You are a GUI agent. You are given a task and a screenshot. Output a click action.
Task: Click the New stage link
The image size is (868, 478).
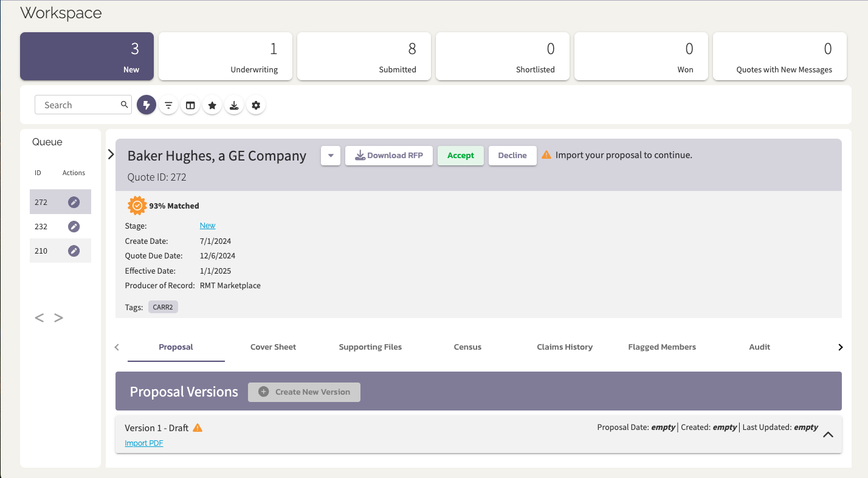[207, 226]
